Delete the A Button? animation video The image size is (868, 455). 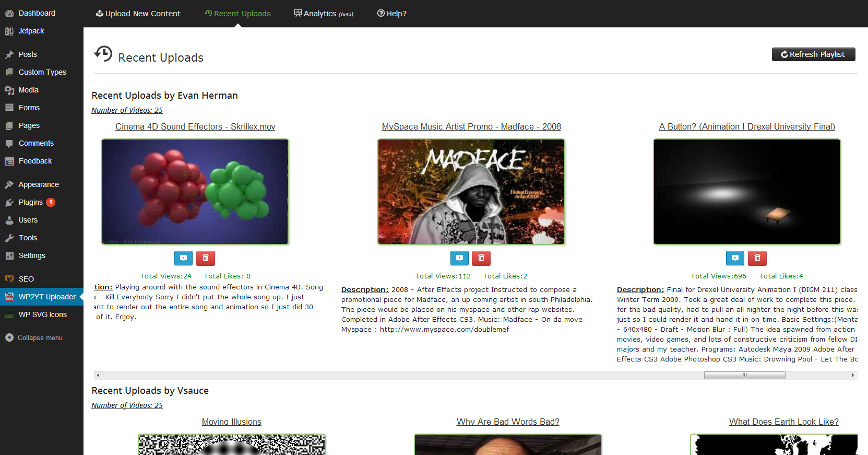pyautogui.click(x=757, y=258)
